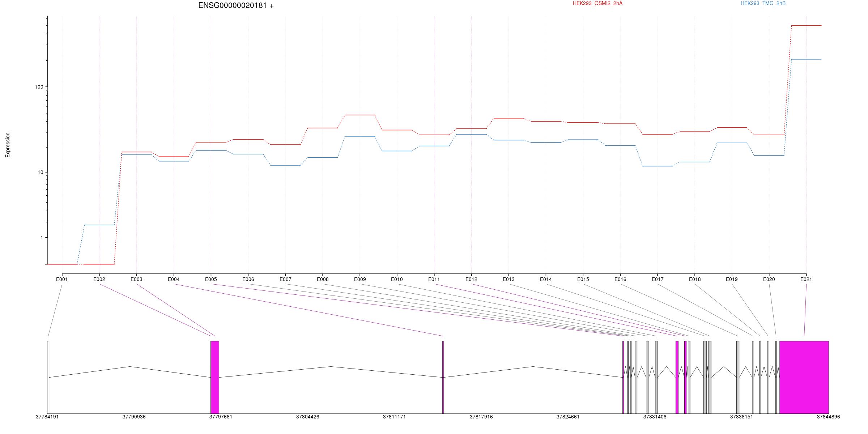Screen dimensions: 868x434
Task: Select the large magenta exon block for E021
Action: point(804,377)
